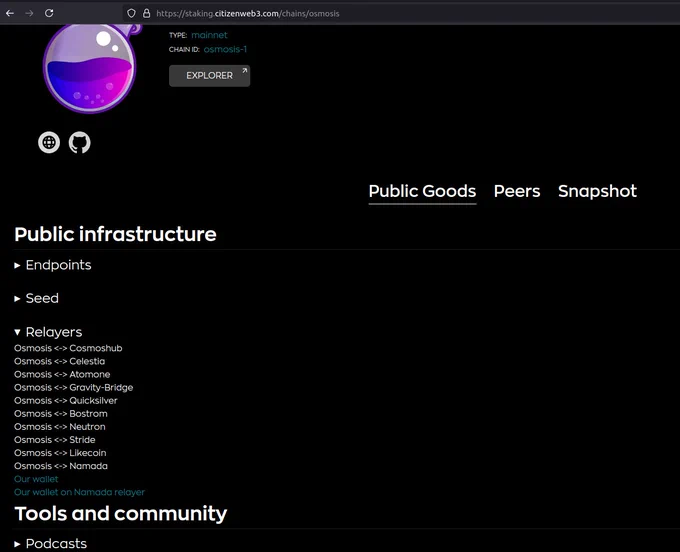Click Osmosis <-> Namada relayer entry
This screenshot has height=552, width=680.
(x=61, y=466)
